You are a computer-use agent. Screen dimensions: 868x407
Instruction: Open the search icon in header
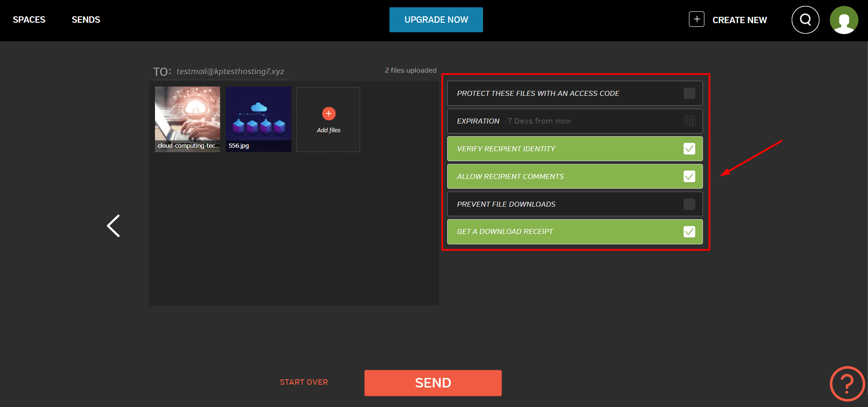(x=805, y=20)
